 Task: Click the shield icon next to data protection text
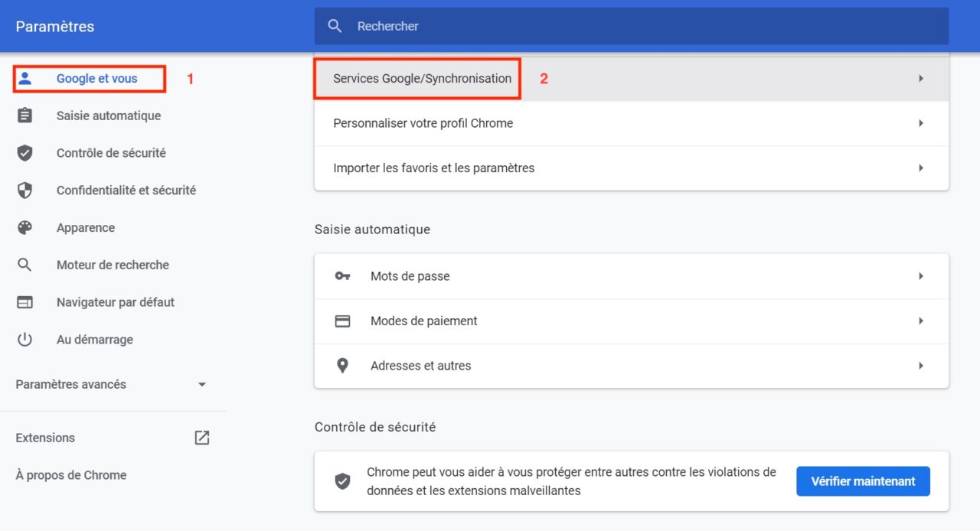pyautogui.click(x=341, y=481)
